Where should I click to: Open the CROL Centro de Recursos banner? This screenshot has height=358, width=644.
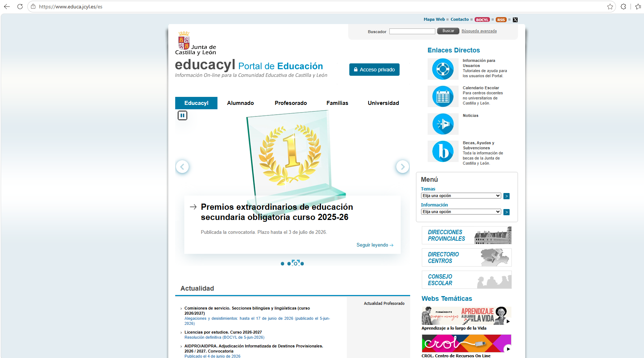pyautogui.click(x=467, y=343)
